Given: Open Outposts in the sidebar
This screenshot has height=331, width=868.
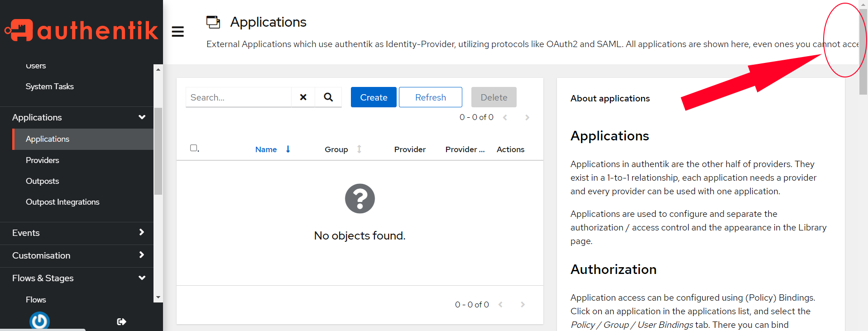Looking at the screenshot, I should click(x=43, y=181).
